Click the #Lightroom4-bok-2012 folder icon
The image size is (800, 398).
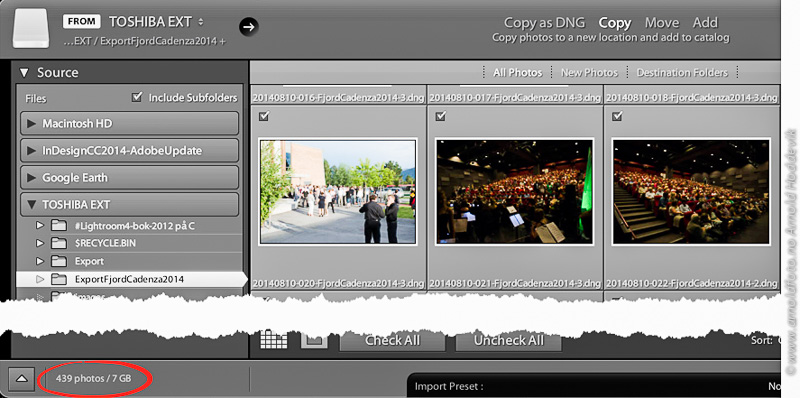[60, 226]
